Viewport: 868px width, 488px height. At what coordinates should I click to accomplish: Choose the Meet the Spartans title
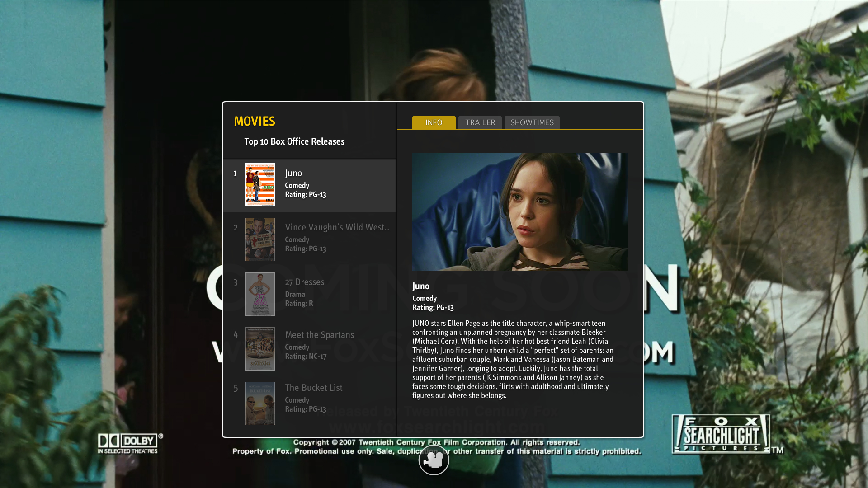tap(320, 335)
